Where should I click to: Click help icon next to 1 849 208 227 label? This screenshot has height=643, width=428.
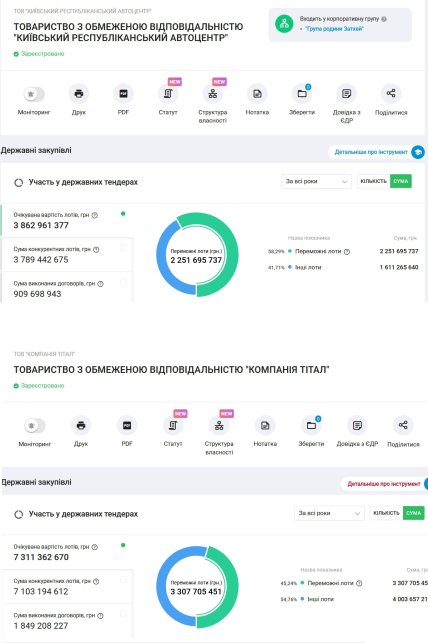(100, 616)
